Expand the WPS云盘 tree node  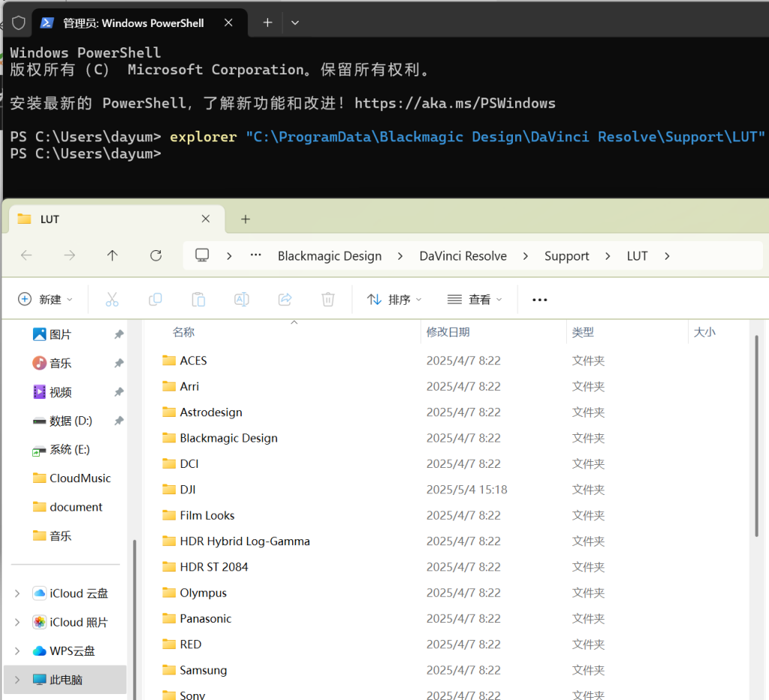tap(17, 651)
